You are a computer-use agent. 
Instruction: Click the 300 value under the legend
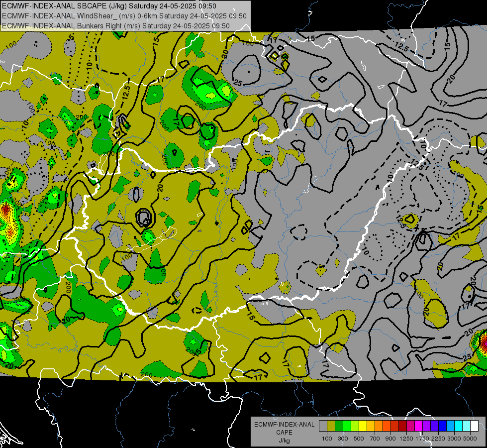point(343,439)
